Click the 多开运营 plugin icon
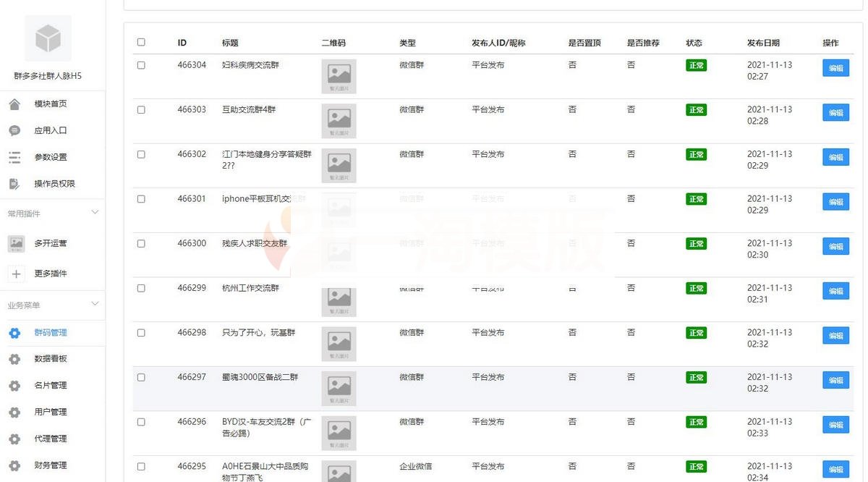 (16, 244)
